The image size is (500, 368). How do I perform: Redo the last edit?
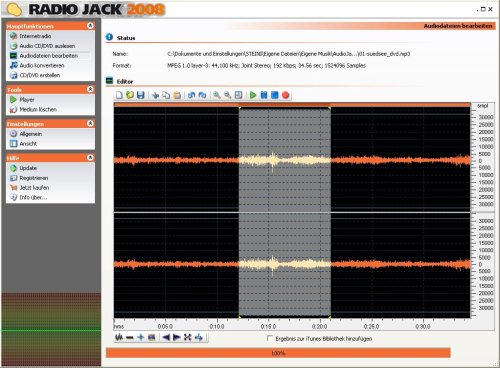(x=202, y=95)
